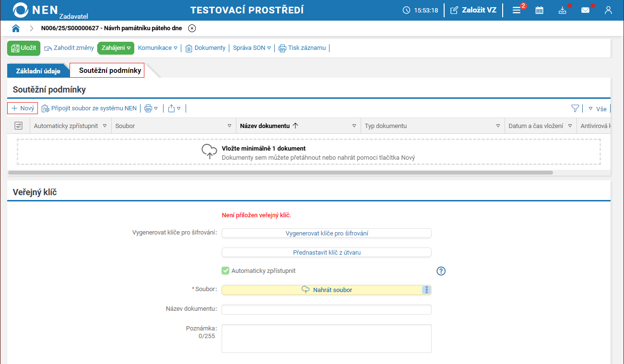Go to the home page icon
Viewport: 624px width, 364px height.
pyautogui.click(x=16, y=28)
